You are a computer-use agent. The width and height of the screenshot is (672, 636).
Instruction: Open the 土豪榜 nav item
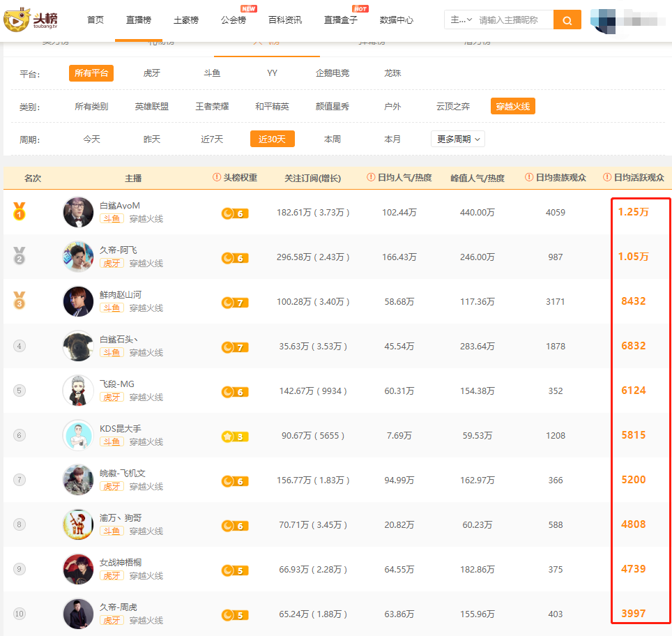point(186,20)
